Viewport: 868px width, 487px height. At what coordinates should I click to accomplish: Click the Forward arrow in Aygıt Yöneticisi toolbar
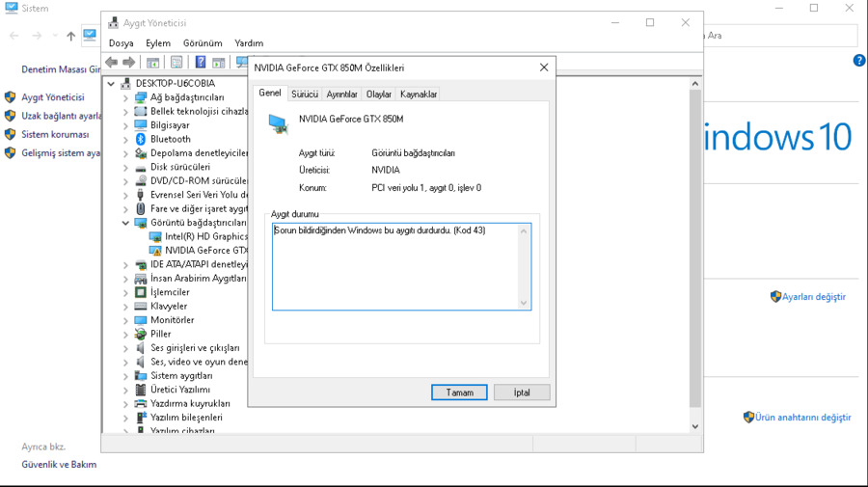128,62
